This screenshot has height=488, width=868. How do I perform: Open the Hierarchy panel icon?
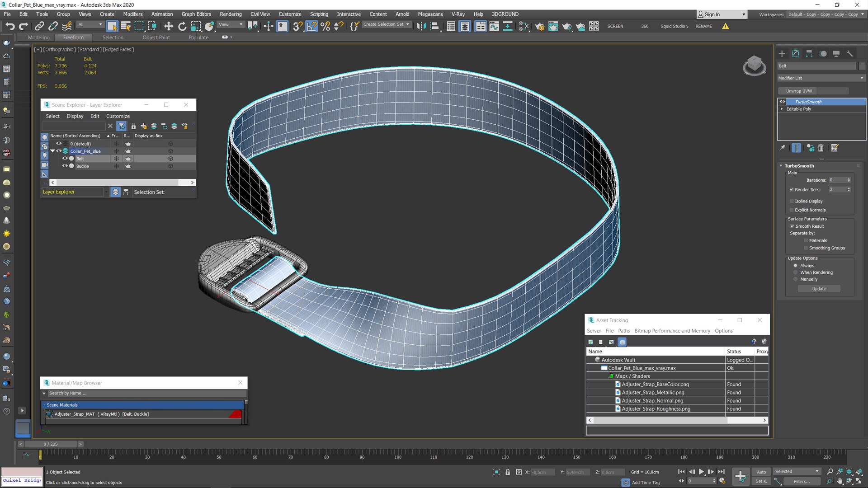tap(809, 53)
